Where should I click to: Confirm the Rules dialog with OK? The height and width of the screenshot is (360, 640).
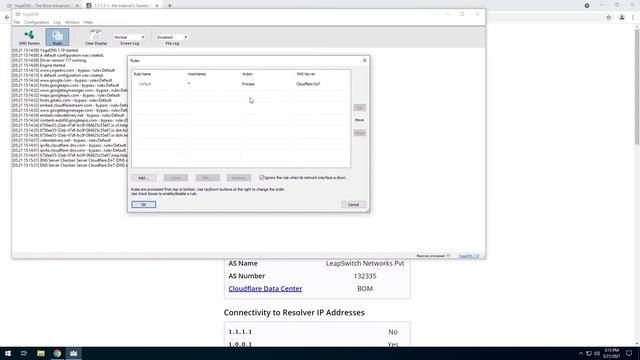144,204
